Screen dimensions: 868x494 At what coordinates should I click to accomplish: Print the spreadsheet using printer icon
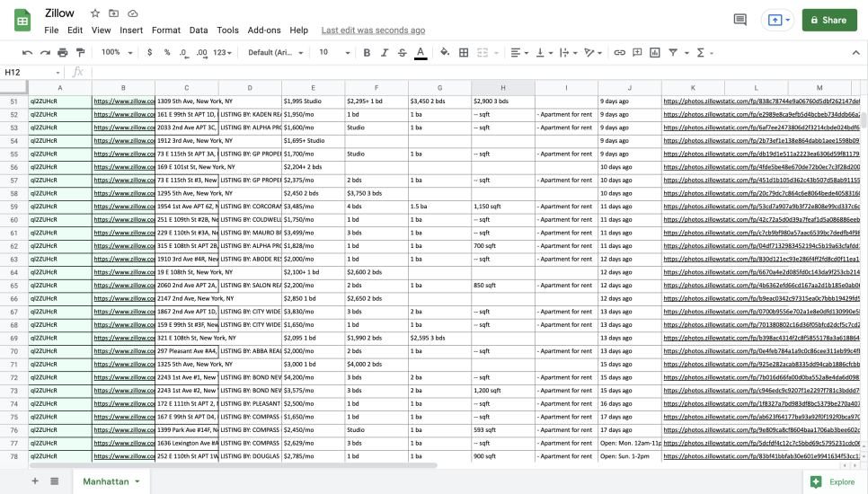coord(63,53)
